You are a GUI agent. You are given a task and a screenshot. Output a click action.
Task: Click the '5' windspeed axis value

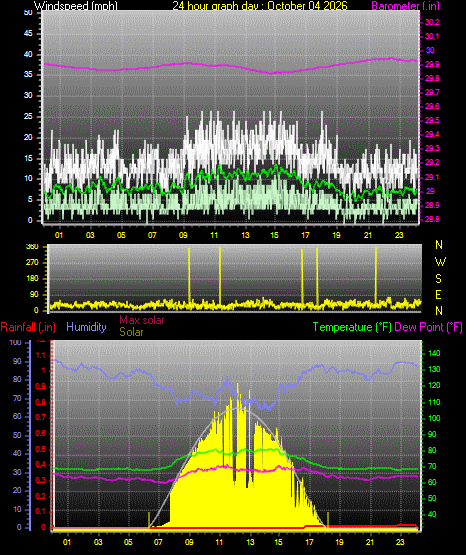pyautogui.click(x=30, y=200)
